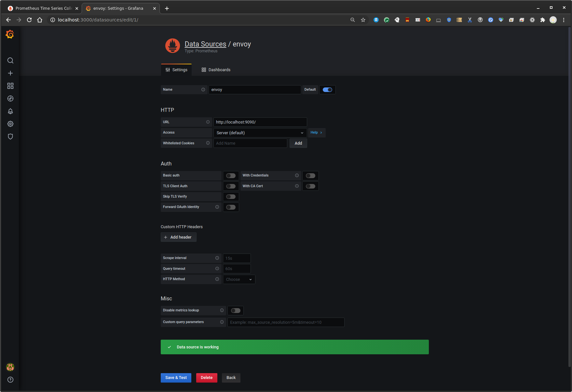The height and width of the screenshot is (392, 572).
Task: Go back with the browser back arrow
Action: 8,20
